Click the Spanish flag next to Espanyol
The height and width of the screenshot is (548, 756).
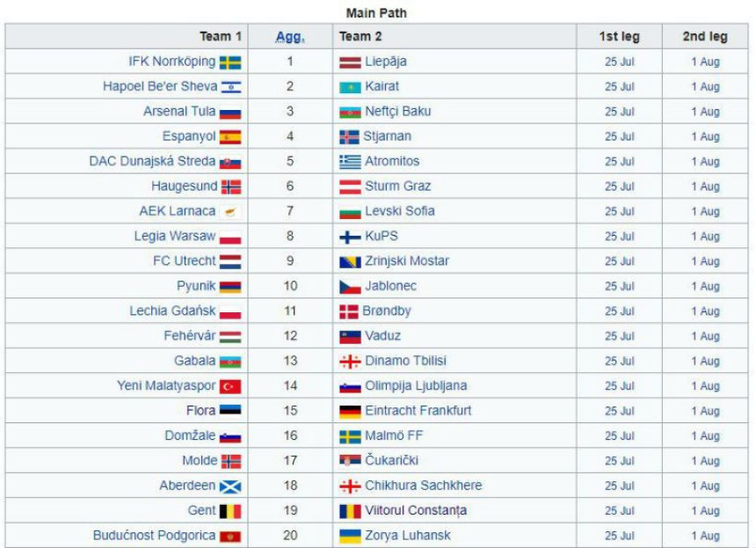(230, 137)
